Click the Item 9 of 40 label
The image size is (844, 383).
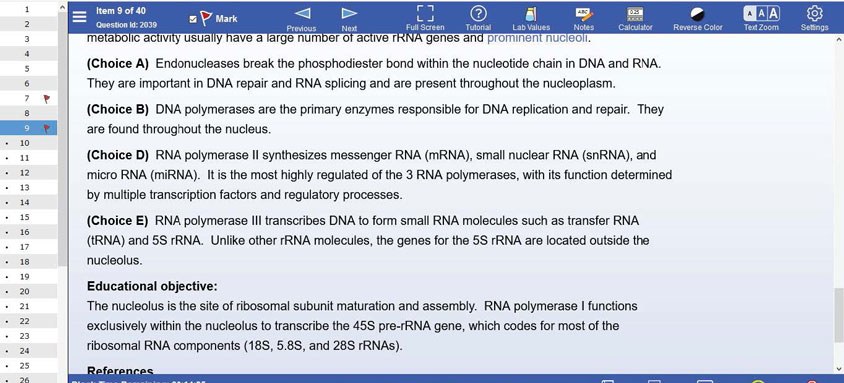point(121,11)
